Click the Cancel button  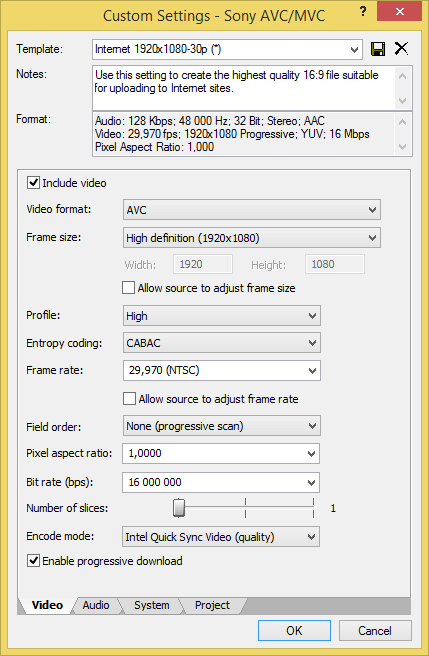tap(375, 630)
